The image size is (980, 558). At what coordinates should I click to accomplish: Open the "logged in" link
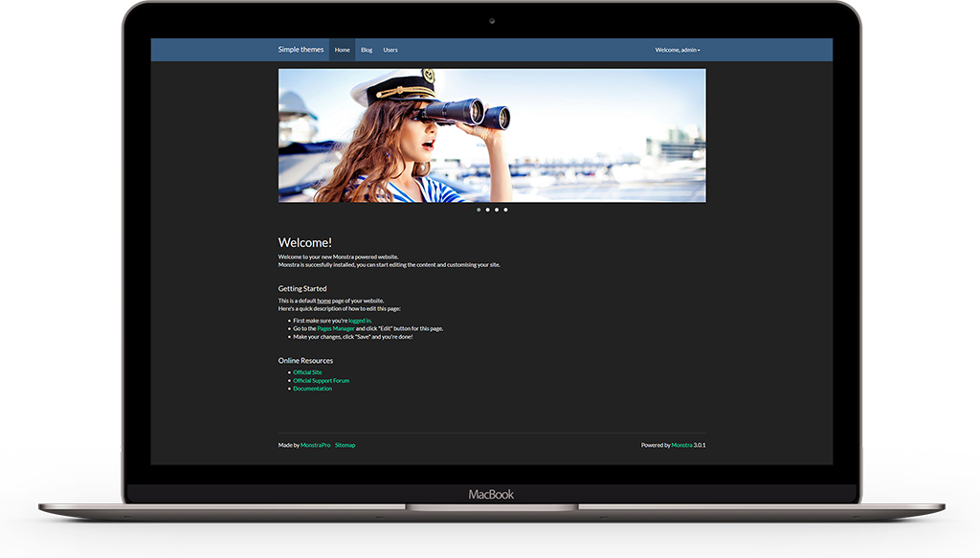click(361, 320)
